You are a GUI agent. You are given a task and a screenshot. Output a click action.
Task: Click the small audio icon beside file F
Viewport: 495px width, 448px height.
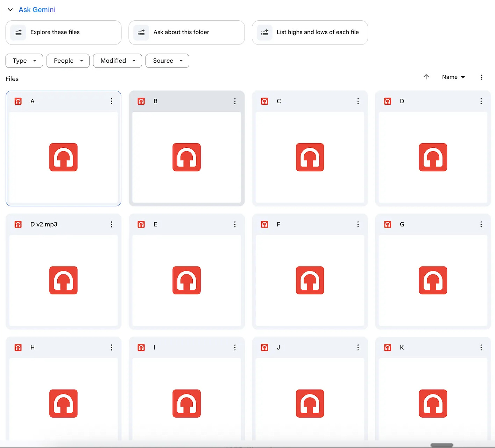click(x=264, y=224)
